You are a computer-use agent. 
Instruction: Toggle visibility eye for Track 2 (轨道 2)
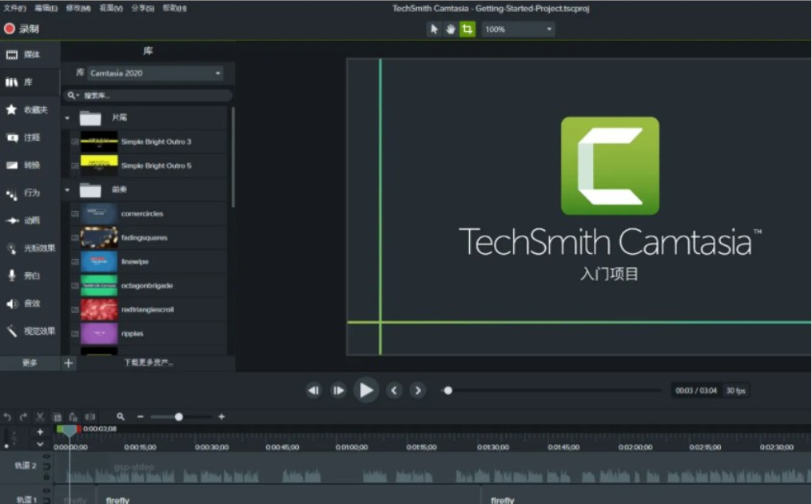pos(46,458)
